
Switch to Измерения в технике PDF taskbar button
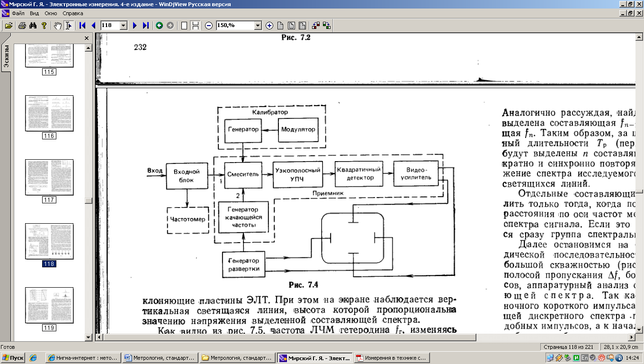tap(392, 358)
